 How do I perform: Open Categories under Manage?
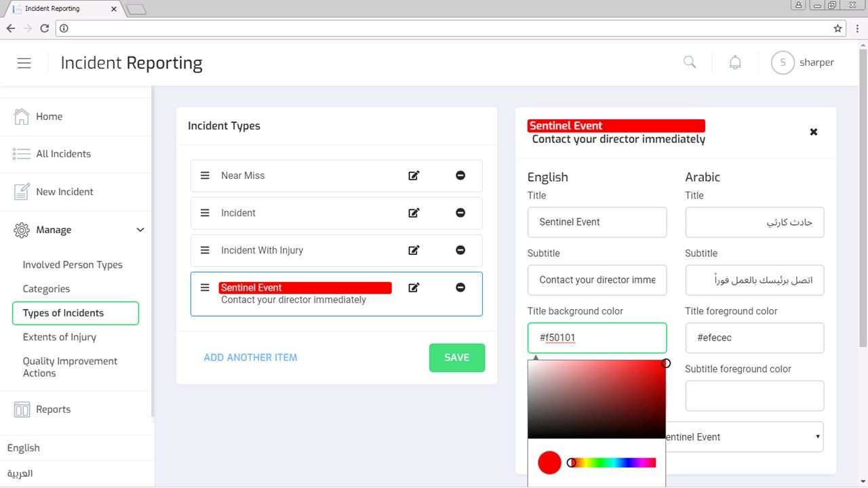tap(46, 289)
